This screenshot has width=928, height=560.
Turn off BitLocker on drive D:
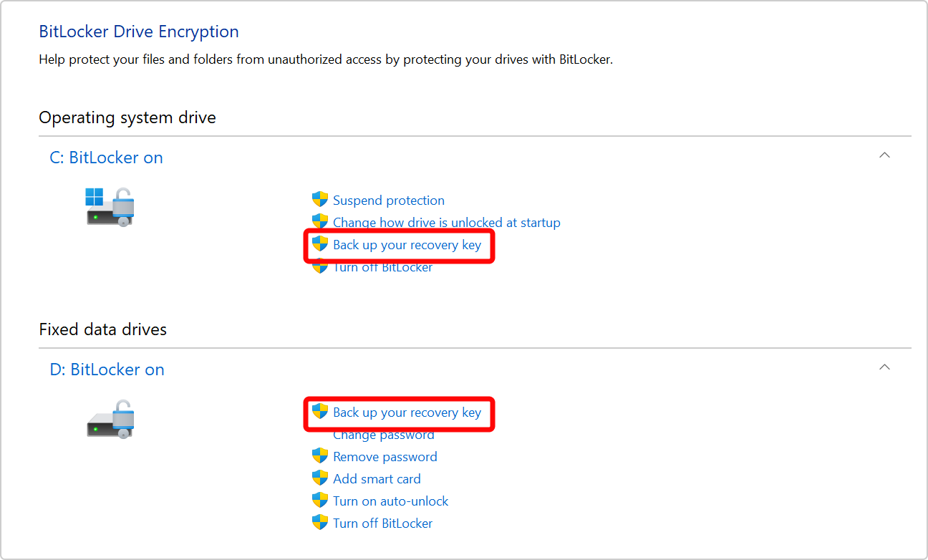(382, 523)
